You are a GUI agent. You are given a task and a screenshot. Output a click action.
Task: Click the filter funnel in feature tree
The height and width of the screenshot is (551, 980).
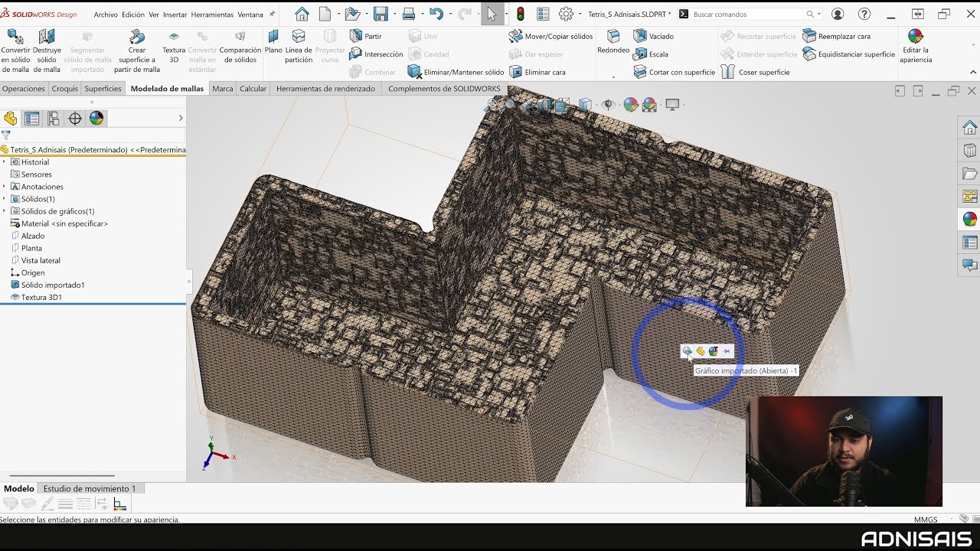[5, 135]
